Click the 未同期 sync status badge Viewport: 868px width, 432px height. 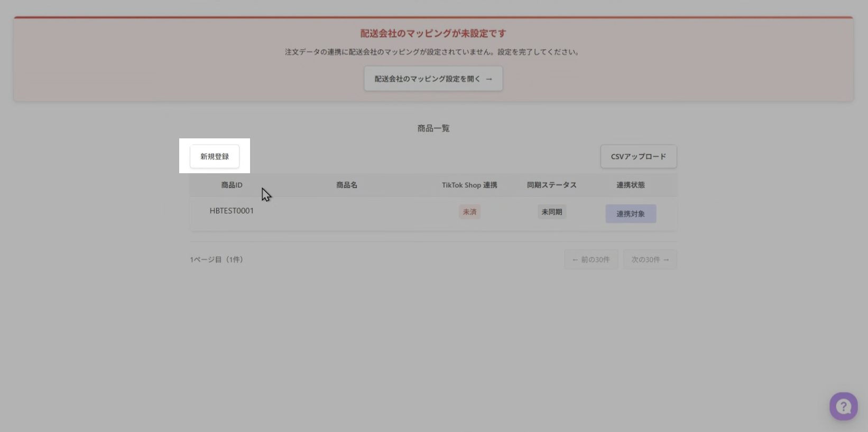click(552, 212)
